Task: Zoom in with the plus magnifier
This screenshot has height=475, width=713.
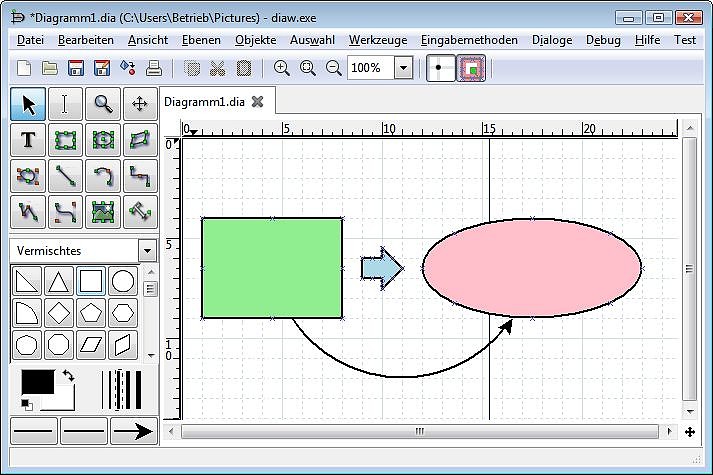Action: 282,68
